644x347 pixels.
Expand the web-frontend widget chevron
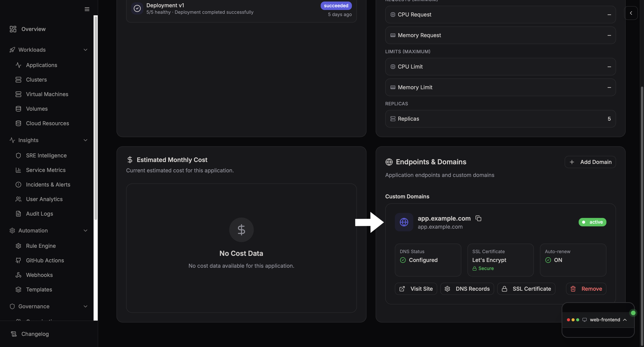click(625, 320)
